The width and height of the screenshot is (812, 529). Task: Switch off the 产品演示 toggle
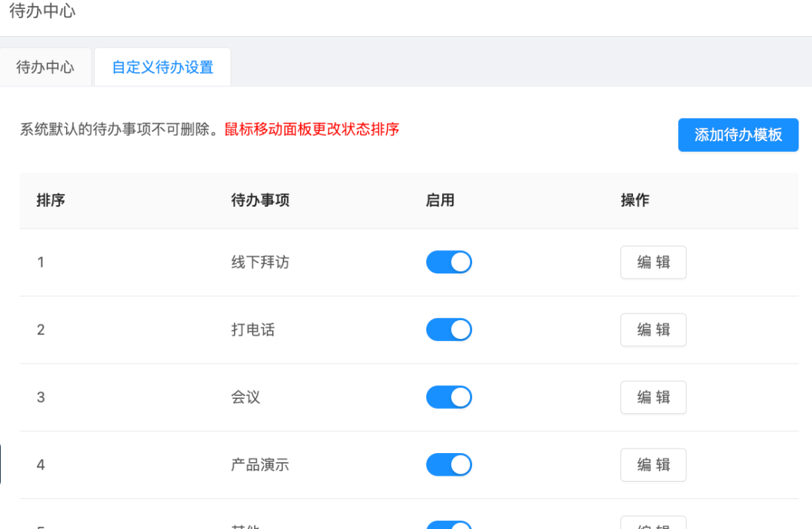coord(449,465)
